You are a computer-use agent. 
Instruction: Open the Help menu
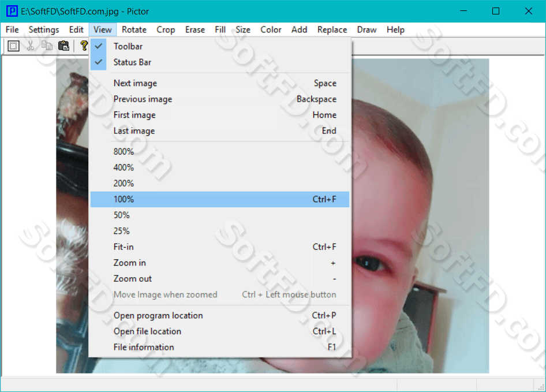click(395, 29)
